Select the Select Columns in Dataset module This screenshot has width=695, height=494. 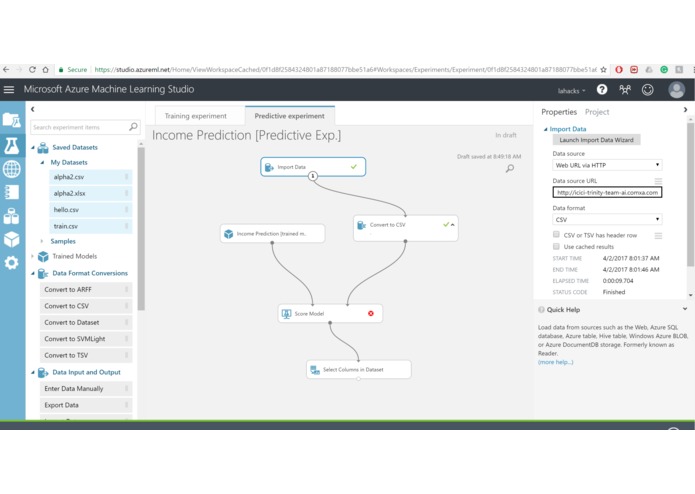click(x=359, y=370)
